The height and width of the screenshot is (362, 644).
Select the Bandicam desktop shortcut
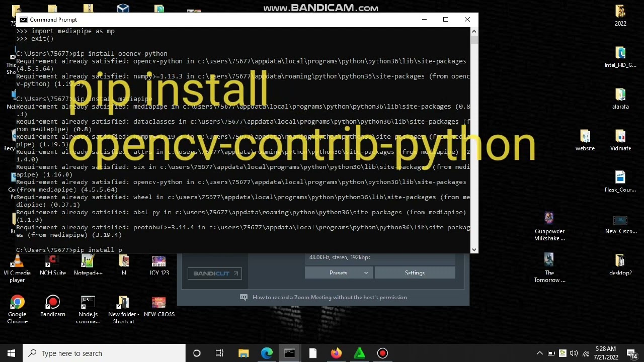point(53,307)
